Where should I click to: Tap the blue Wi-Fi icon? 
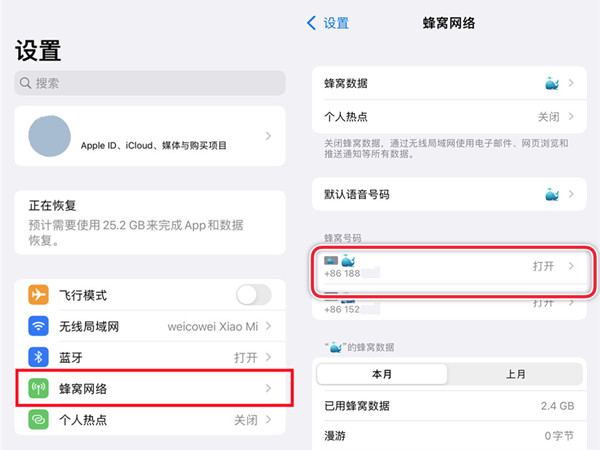click(x=40, y=326)
